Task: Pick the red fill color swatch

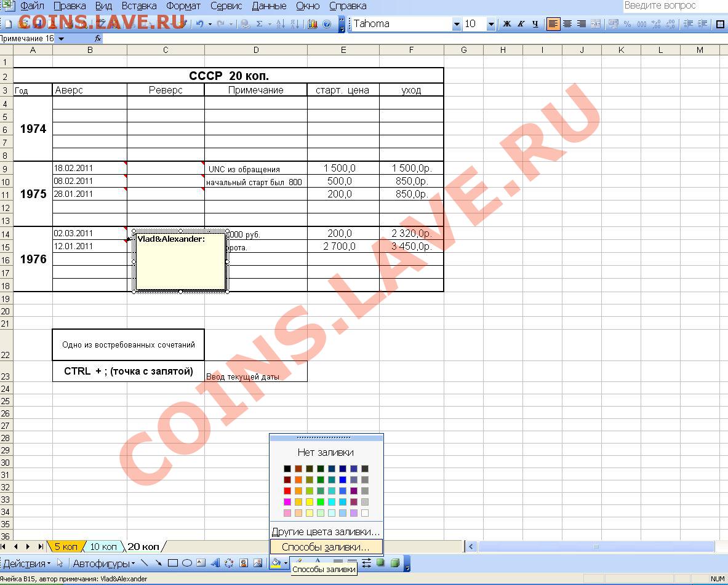Action: pos(287,491)
